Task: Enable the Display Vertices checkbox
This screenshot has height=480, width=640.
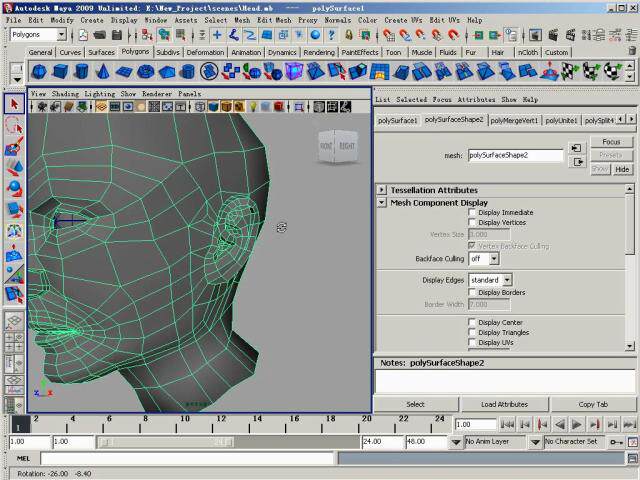Action: click(x=472, y=223)
